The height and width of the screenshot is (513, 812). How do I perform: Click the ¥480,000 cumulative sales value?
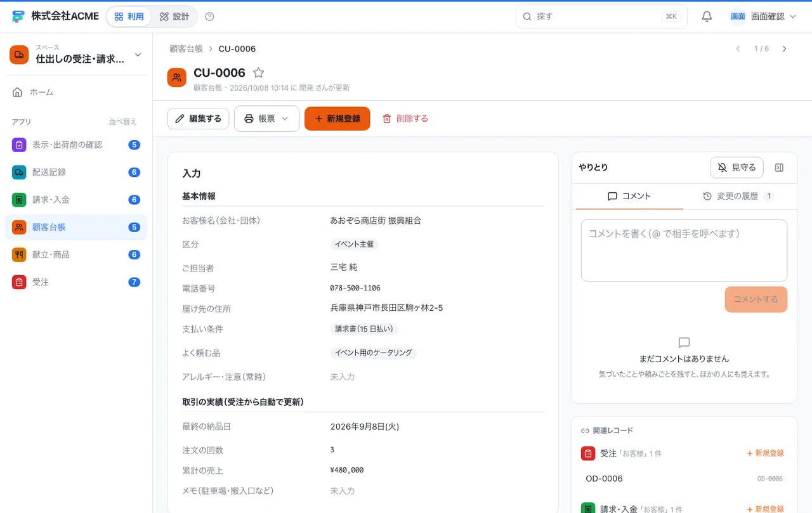point(347,471)
